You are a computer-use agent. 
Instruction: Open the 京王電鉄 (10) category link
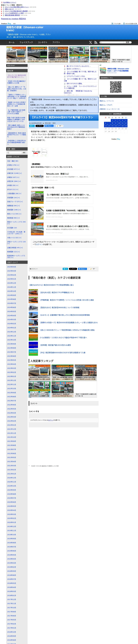(x=12, y=228)
